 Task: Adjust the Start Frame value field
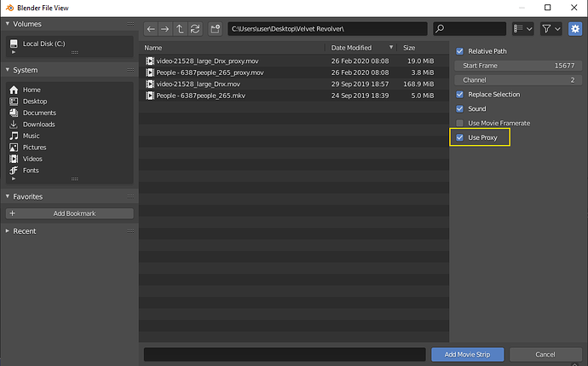[x=518, y=66]
